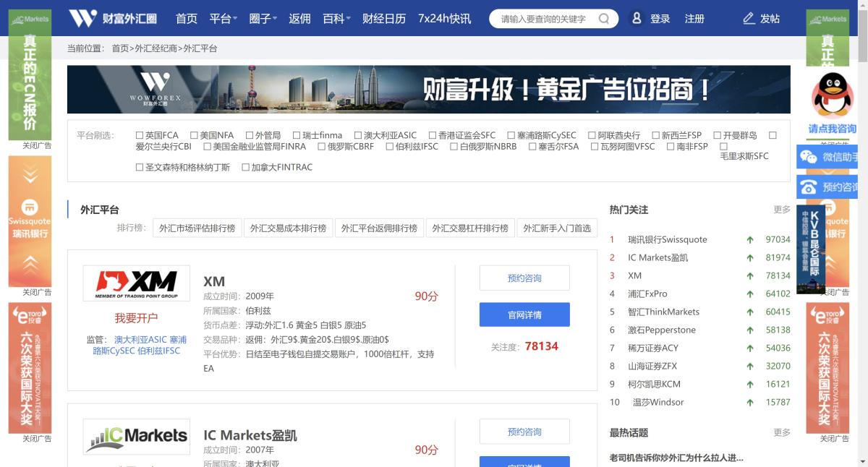
Task: Click the XM 官网详情 button
Action: click(524, 314)
